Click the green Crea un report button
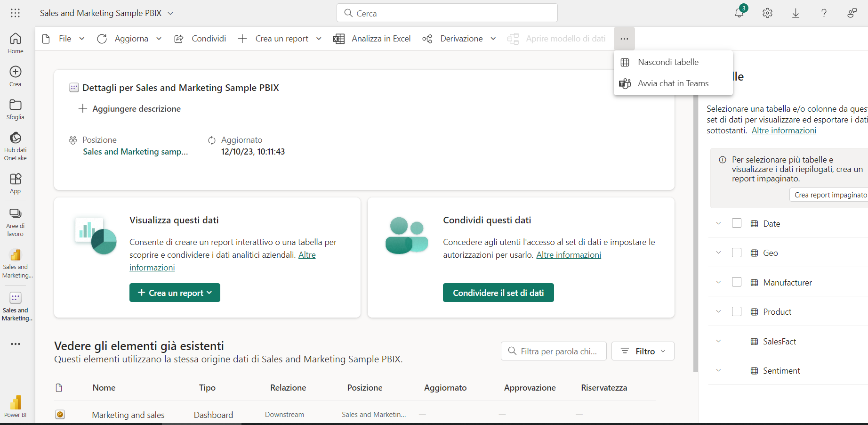This screenshot has height=425, width=868. pyautogui.click(x=175, y=293)
